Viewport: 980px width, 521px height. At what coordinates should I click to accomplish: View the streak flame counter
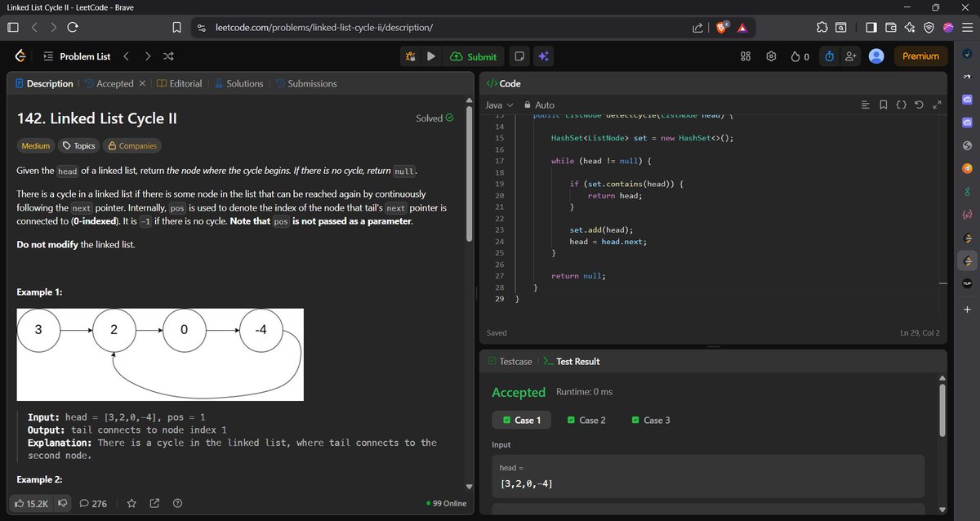800,56
